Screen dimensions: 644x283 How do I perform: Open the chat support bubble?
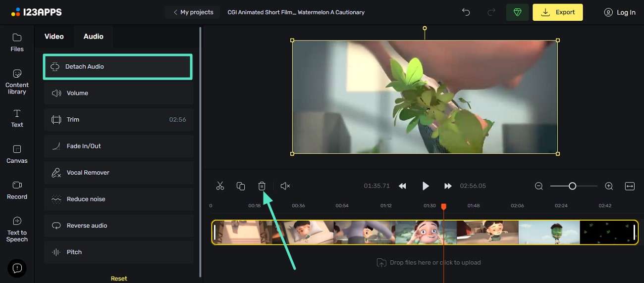17,268
